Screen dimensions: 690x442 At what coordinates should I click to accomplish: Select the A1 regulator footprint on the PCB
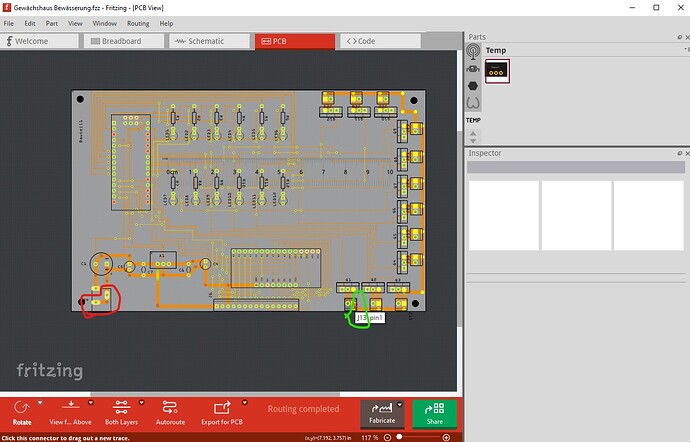pos(163,260)
